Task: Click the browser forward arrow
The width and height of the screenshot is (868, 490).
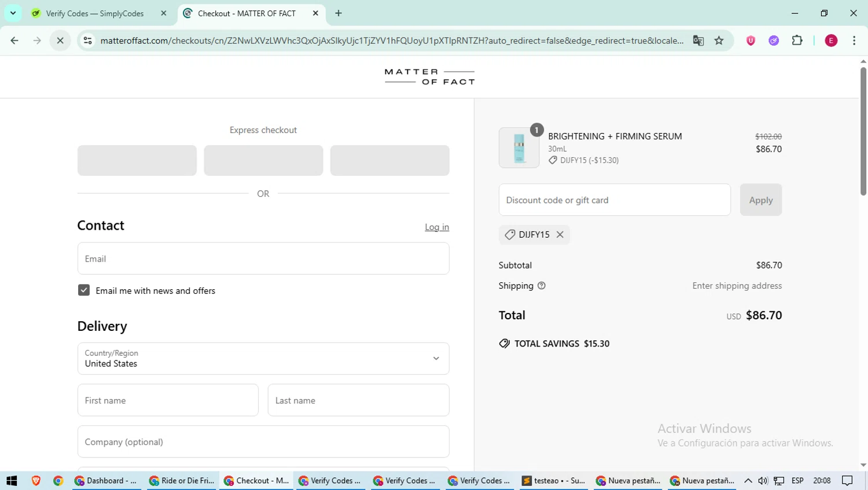Action: (37, 40)
